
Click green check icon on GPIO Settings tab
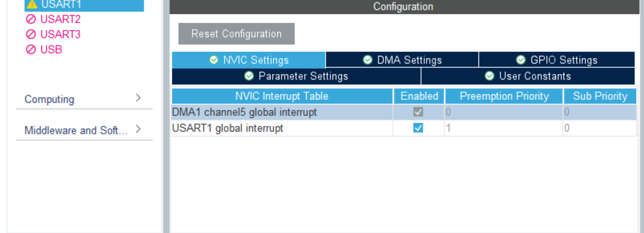point(521,60)
